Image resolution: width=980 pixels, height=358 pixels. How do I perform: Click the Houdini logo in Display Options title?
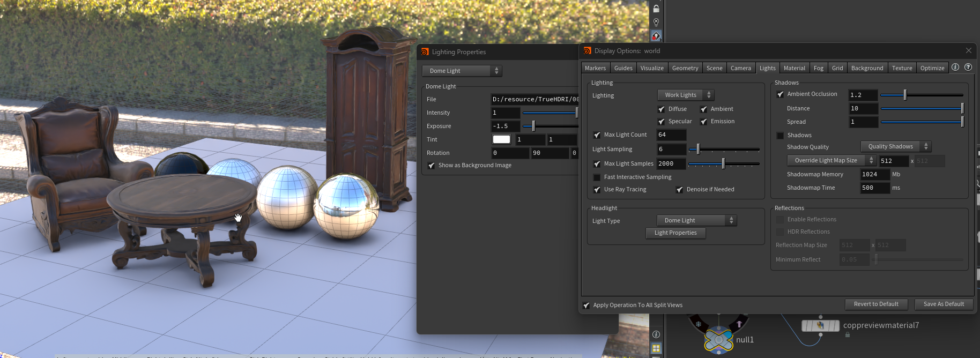click(588, 50)
